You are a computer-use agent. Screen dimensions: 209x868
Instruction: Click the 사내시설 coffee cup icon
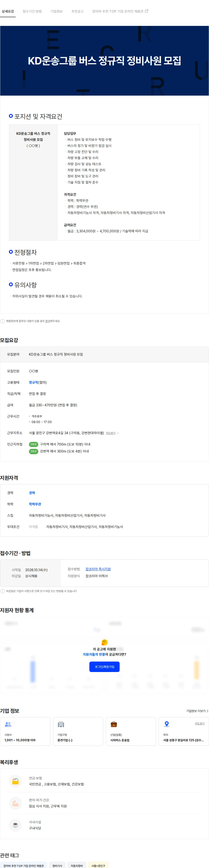[x=15, y=825]
